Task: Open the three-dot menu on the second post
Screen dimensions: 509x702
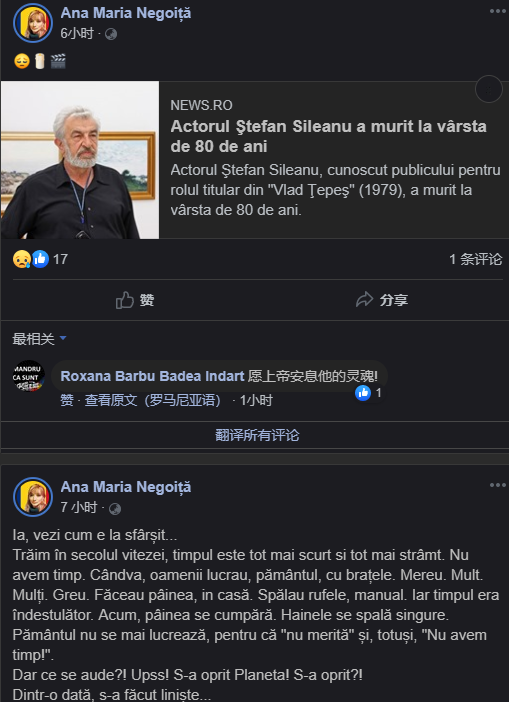Action: coord(497,485)
